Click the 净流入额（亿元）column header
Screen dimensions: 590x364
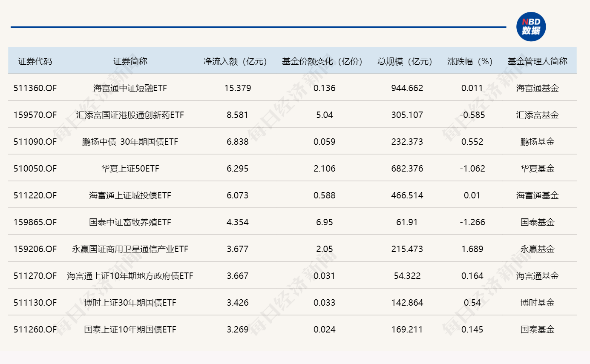point(236,60)
